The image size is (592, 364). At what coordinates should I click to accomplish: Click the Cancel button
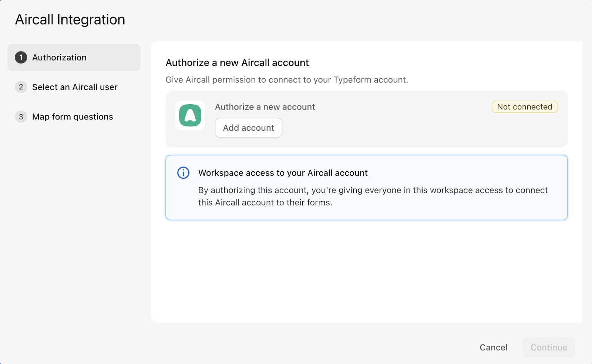494,347
